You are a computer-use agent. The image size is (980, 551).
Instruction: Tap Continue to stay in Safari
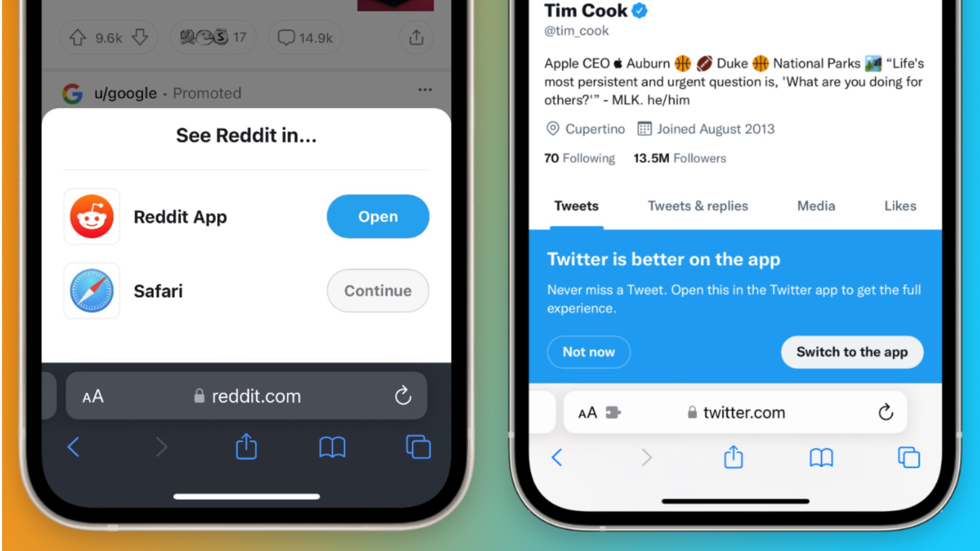click(378, 291)
